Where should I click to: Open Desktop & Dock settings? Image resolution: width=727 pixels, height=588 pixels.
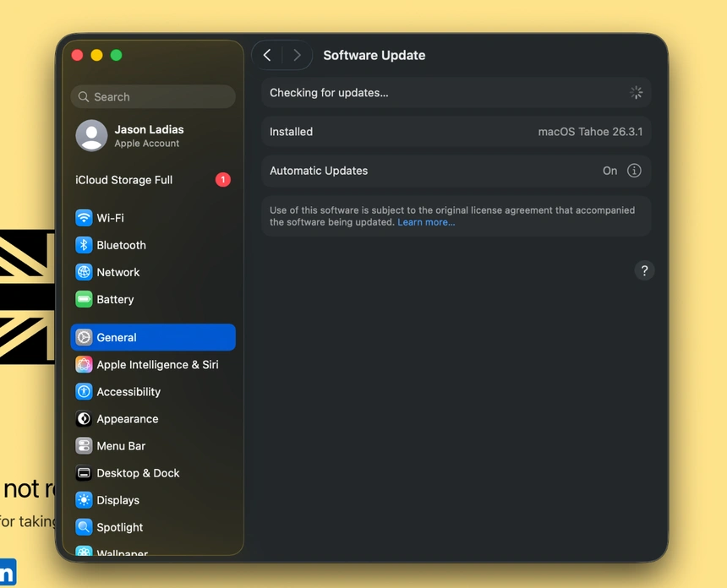138,473
